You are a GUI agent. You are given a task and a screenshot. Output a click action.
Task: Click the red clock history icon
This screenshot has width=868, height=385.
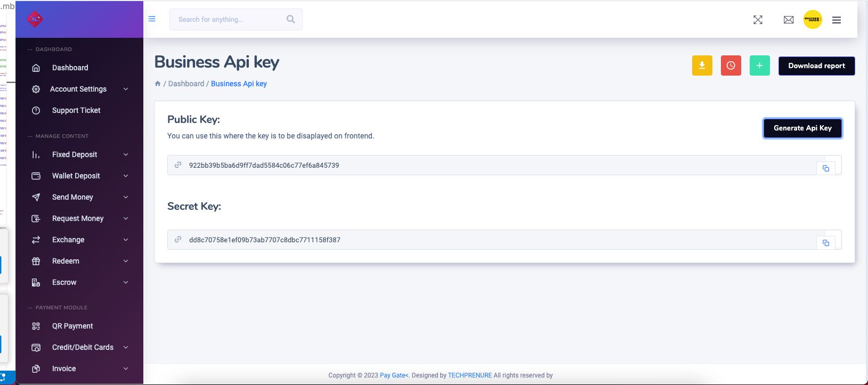(x=731, y=65)
